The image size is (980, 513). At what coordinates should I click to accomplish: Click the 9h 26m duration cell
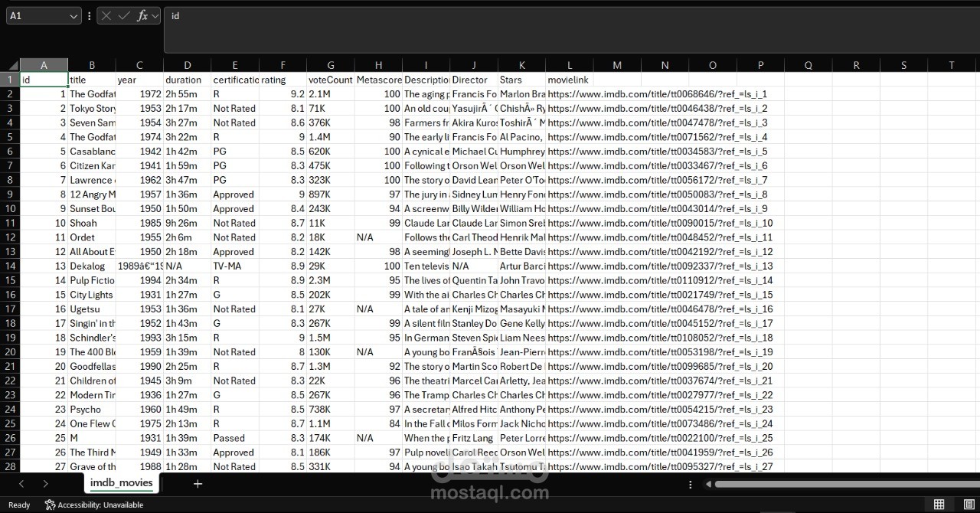[x=187, y=223]
